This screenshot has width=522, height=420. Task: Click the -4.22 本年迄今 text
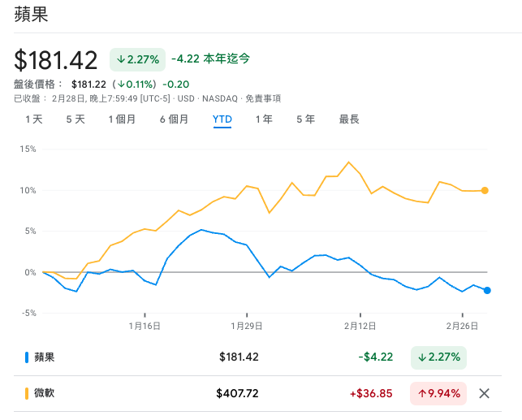(x=210, y=58)
